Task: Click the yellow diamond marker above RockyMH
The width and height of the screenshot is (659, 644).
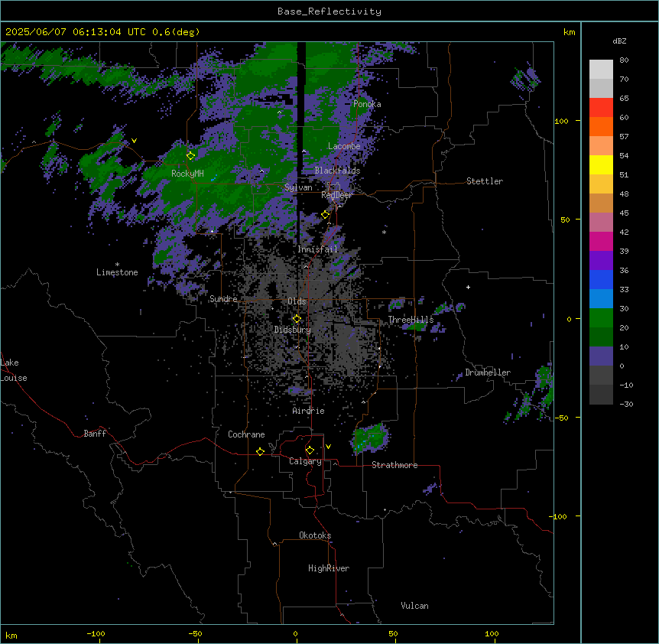Action: pos(191,156)
